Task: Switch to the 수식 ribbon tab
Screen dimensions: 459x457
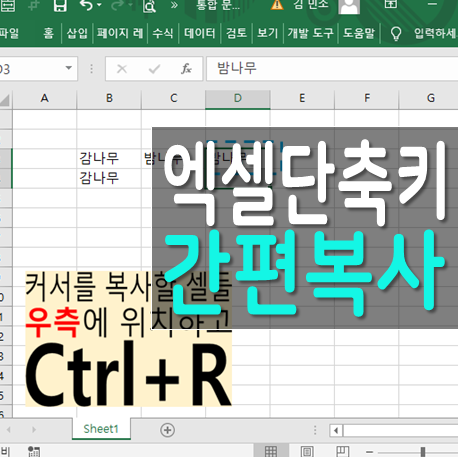Action: (163, 33)
